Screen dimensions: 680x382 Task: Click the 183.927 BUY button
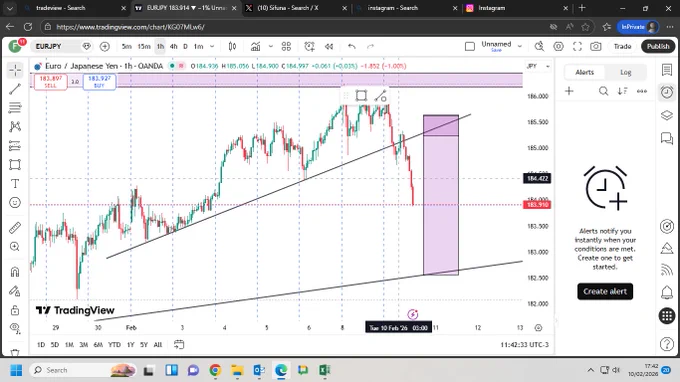coord(99,82)
